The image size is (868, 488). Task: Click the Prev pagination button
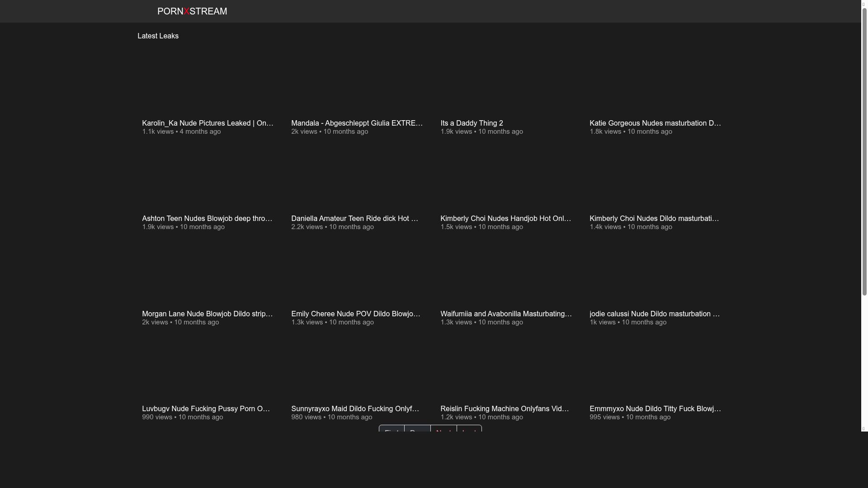tap(417, 429)
